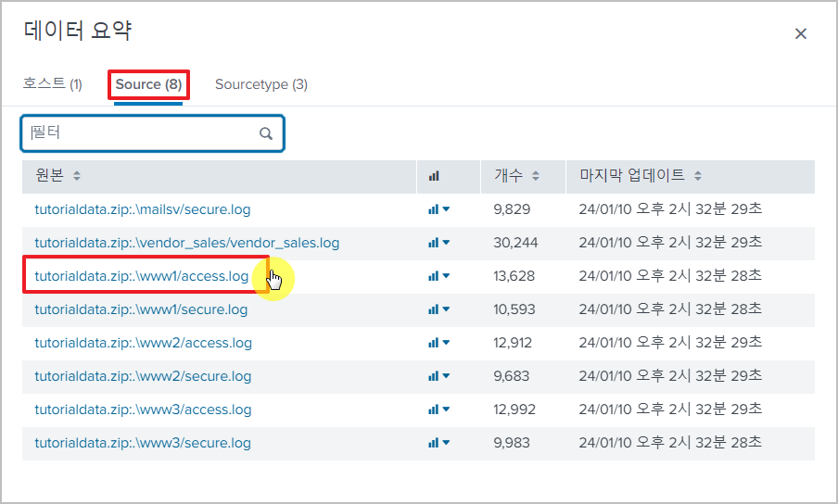Switch to the 호스트 (1) tab
Viewport: 838px width, 504px height.
(x=52, y=83)
